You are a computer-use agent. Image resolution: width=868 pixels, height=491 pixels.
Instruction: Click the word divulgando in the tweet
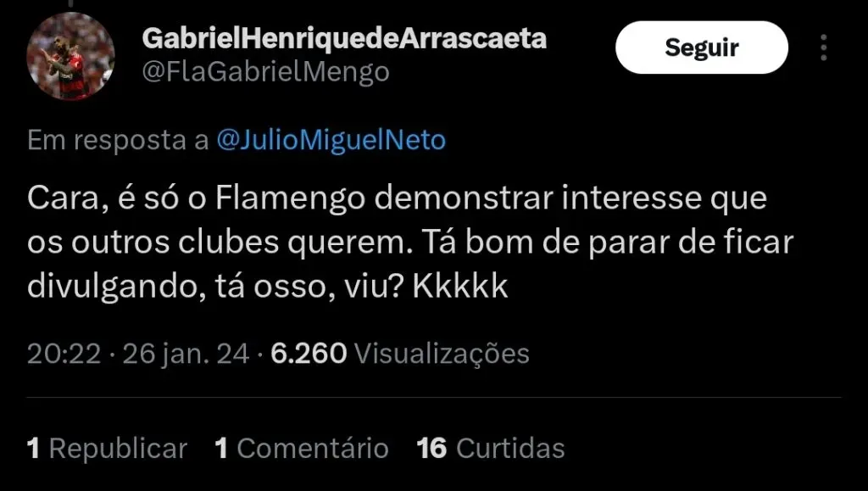[113, 287]
